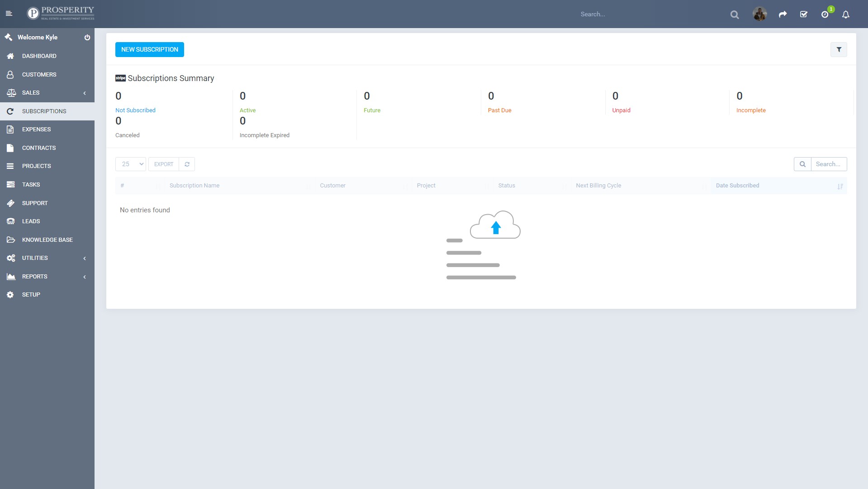Toggle the sidebar hamburger menu
868x489 pixels.
click(x=9, y=14)
